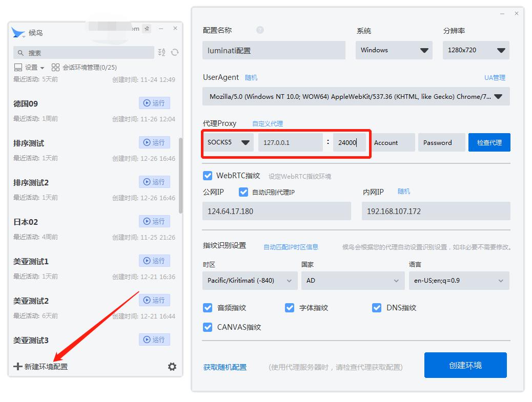The height and width of the screenshot is (402, 532).
Task: Open the SOCKS5 proxy type dropdown
Action: click(228, 142)
